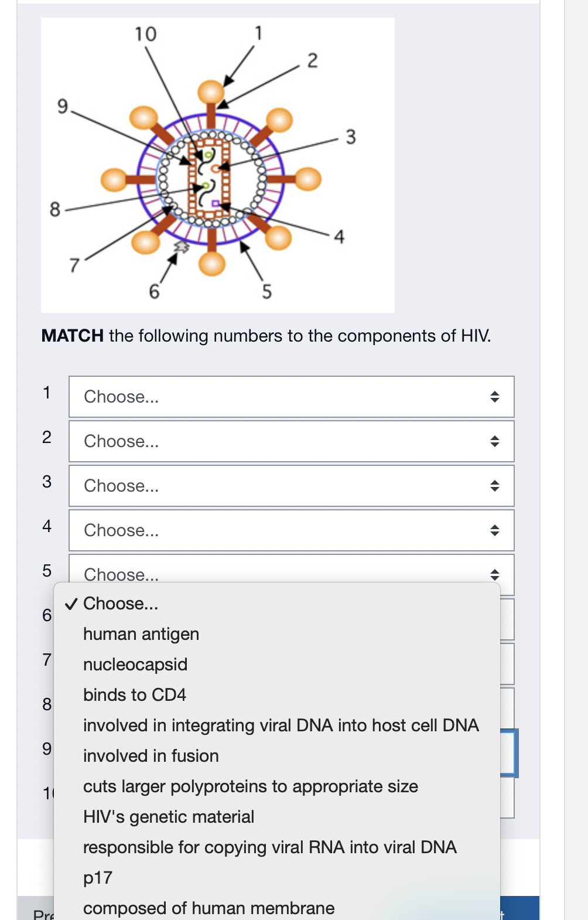Open the dropdown for number 1
Screen dimensions: 588x920
(x=291, y=397)
